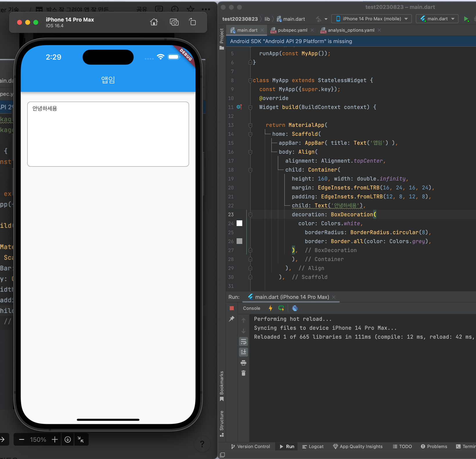
Task: Close the analysis_options.yaml tab
Action: pos(379,30)
